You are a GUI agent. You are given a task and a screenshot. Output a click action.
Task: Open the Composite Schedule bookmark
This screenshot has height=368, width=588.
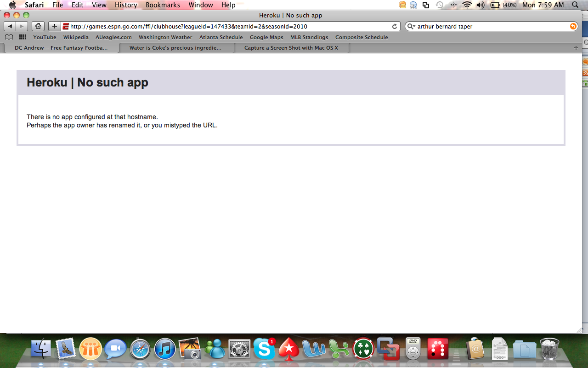(x=362, y=37)
